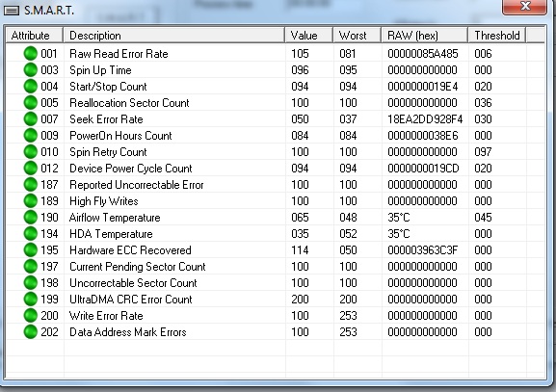Close the S.M.A.R.T. window
This screenshot has width=556, height=392.
pos(524,7)
